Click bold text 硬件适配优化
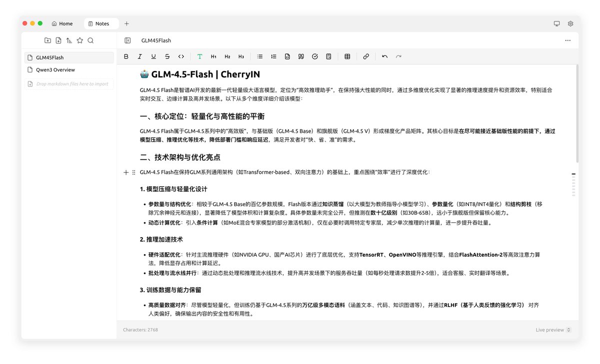The height and width of the screenshot is (364, 600). point(164,255)
